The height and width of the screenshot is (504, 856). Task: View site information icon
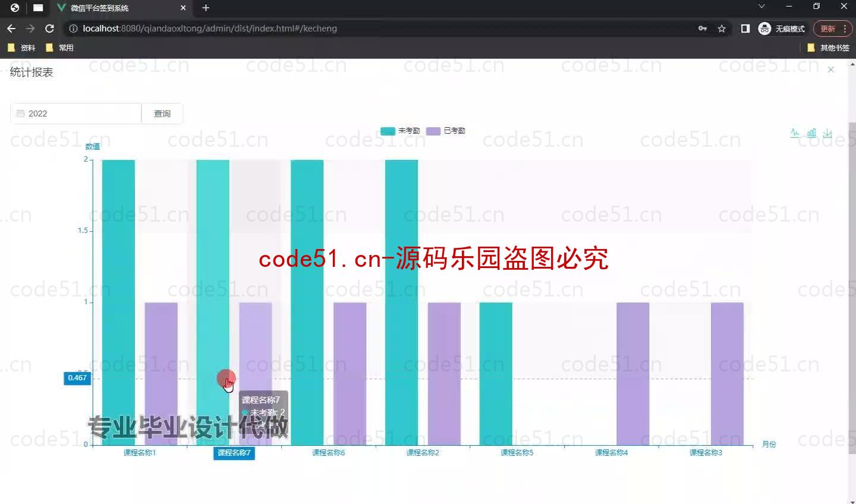tap(73, 29)
